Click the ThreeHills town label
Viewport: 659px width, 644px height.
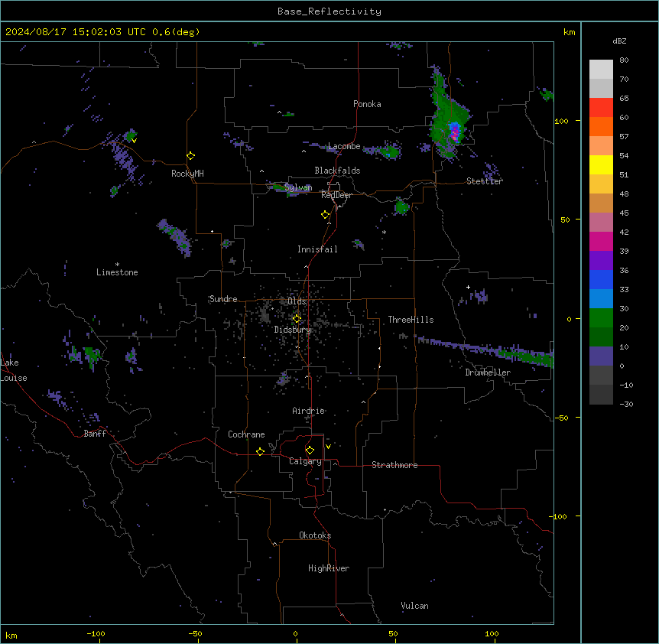pyautogui.click(x=411, y=320)
